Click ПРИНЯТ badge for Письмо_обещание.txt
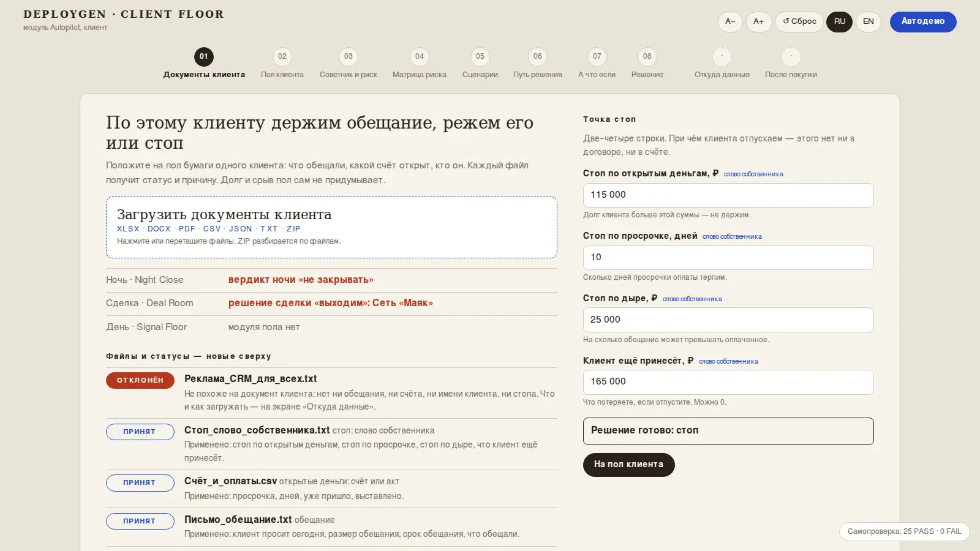Screen dimensions: 980x551 coord(140,521)
